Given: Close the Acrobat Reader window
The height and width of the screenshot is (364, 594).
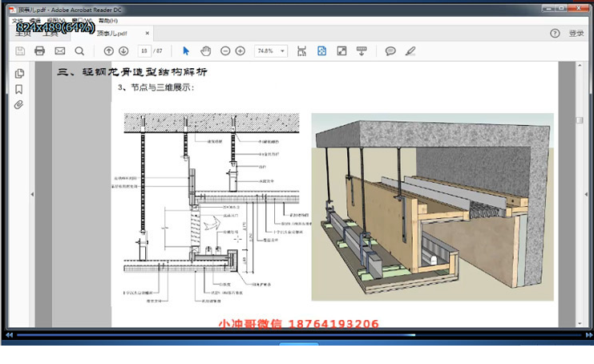Looking at the screenshot, I should tap(579, 8).
